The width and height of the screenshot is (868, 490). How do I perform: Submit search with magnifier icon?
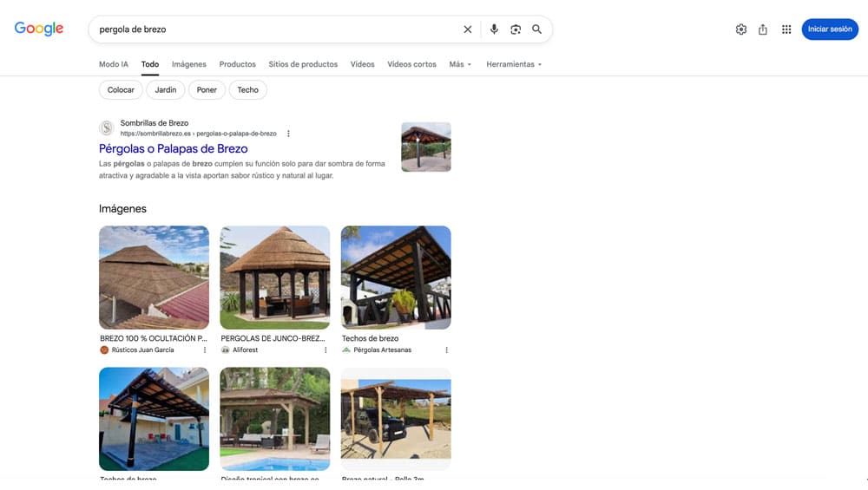click(537, 29)
